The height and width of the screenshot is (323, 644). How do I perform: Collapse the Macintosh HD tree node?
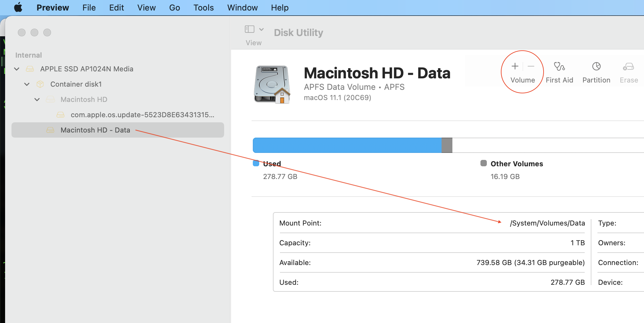tap(37, 99)
